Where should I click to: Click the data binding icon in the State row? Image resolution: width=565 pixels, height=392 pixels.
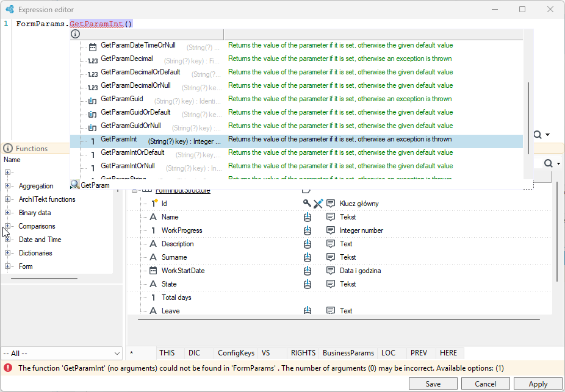[308, 284]
